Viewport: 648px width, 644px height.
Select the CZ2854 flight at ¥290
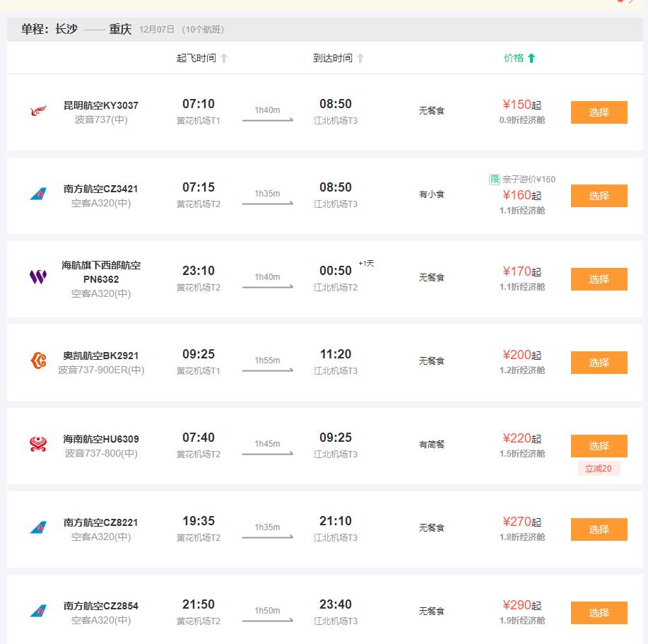pos(599,613)
